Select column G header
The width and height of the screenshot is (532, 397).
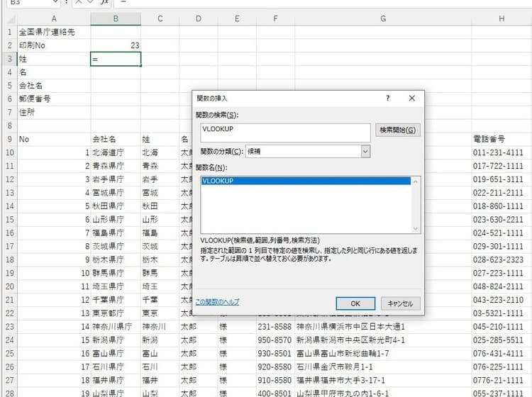(383, 18)
